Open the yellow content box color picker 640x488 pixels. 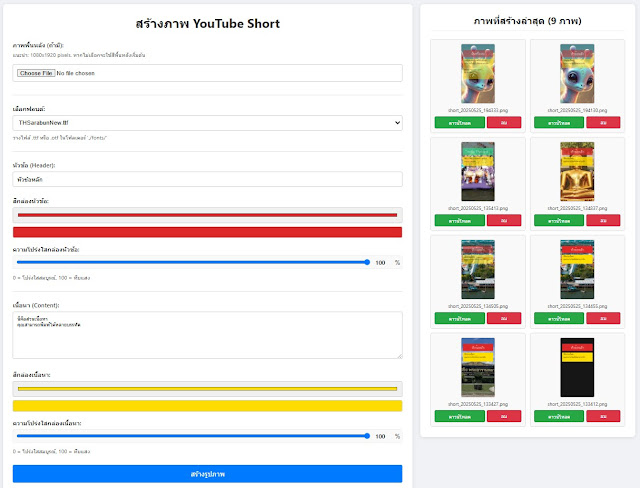click(207, 388)
